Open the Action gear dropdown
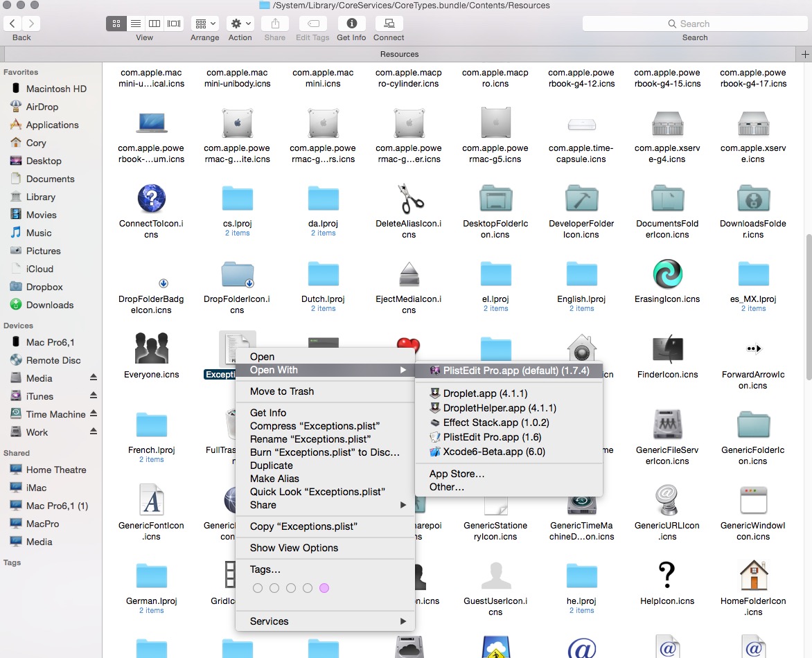 coord(240,24)
